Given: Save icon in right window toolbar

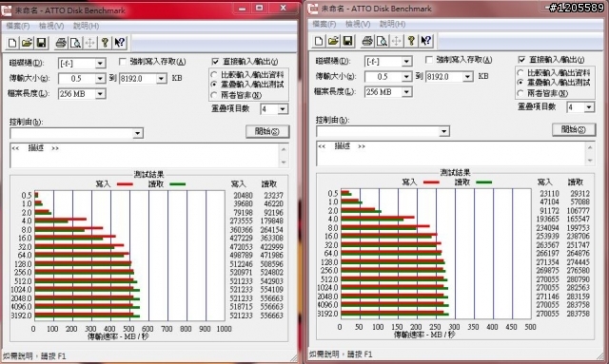Looking at the screenshot, I should (x=347, y=41).
